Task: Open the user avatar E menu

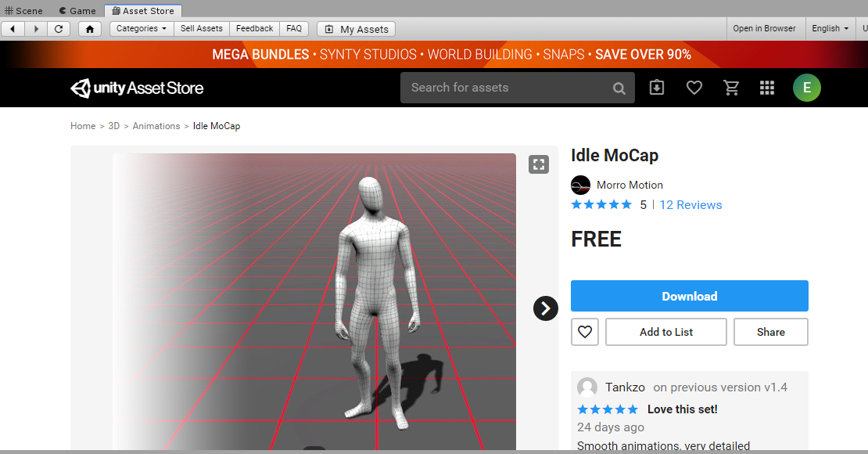Action: (806, 88)
